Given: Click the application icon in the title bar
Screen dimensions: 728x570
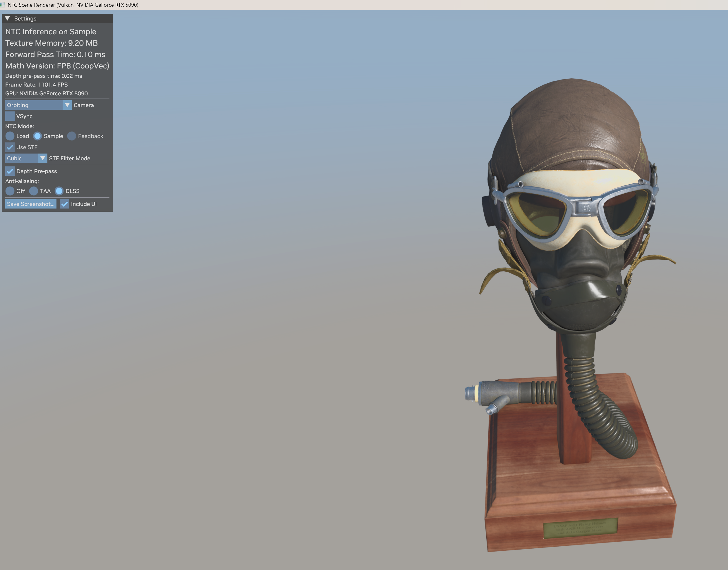Looking at the screenshot, I should tap(3, 5).
